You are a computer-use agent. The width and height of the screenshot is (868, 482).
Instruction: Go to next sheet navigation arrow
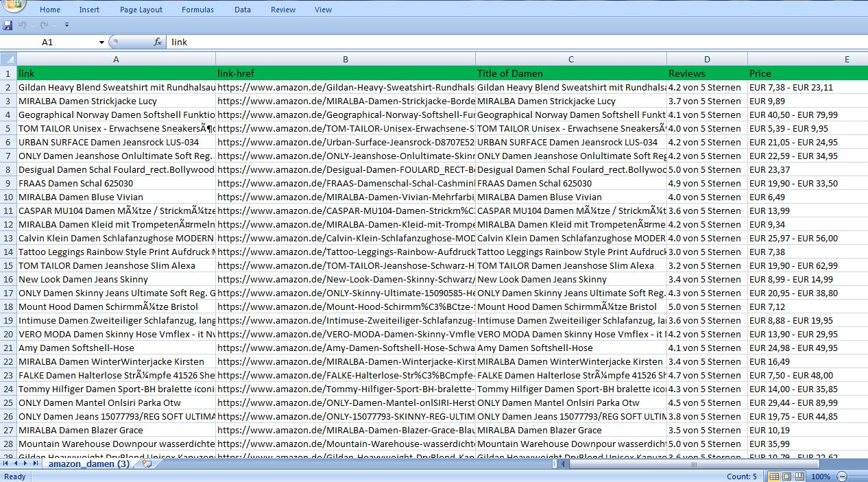click(x=26, y=463)
